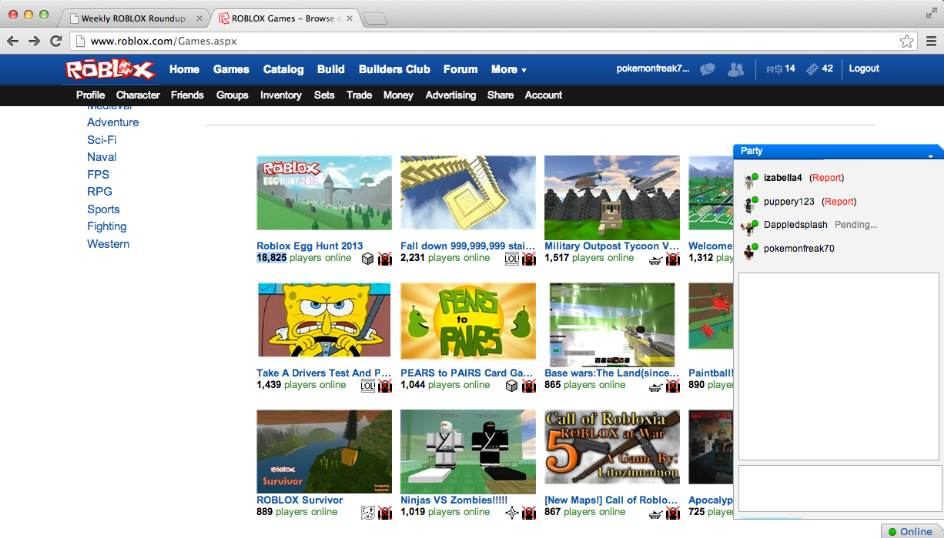Click the tickets 42 balance icon
Screen dimensions: 944x538
812,69
